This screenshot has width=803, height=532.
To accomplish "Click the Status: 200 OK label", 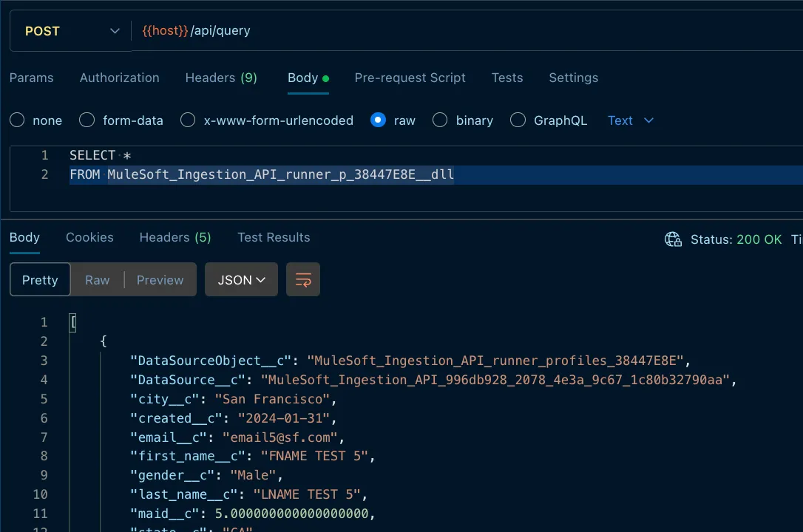I will click(736, 239).
